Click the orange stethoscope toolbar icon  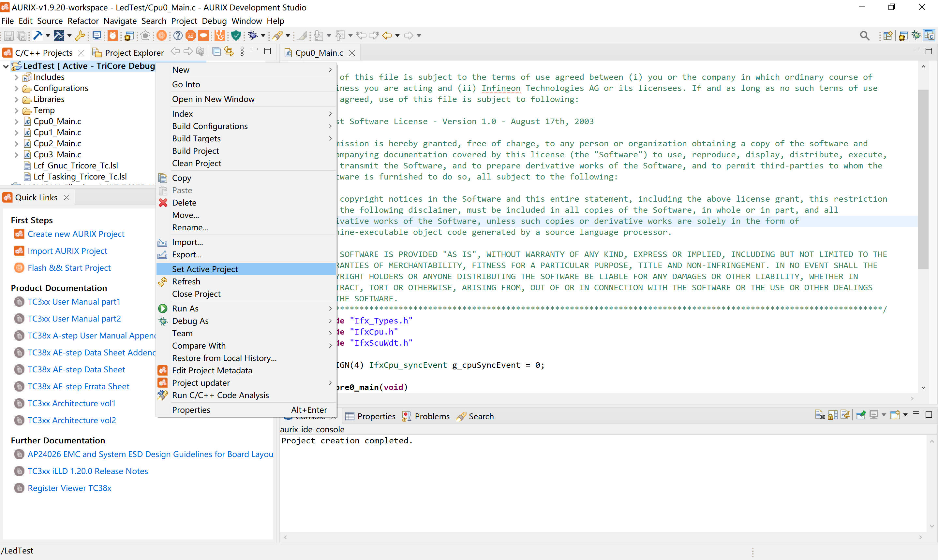(x=220, y=36)
